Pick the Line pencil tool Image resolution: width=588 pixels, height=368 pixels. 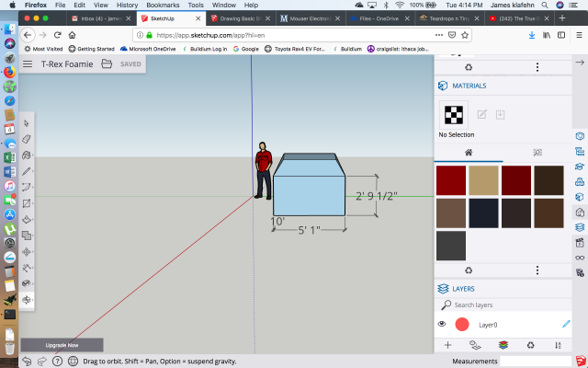point(27,171)
